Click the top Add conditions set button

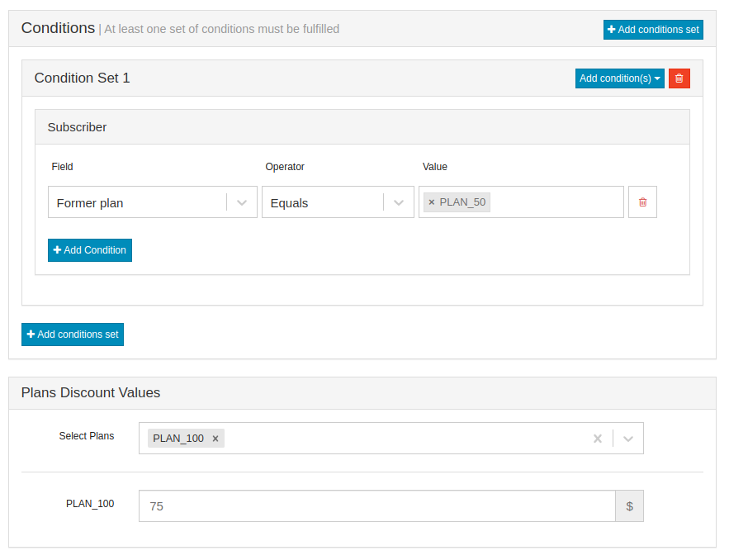653,29
